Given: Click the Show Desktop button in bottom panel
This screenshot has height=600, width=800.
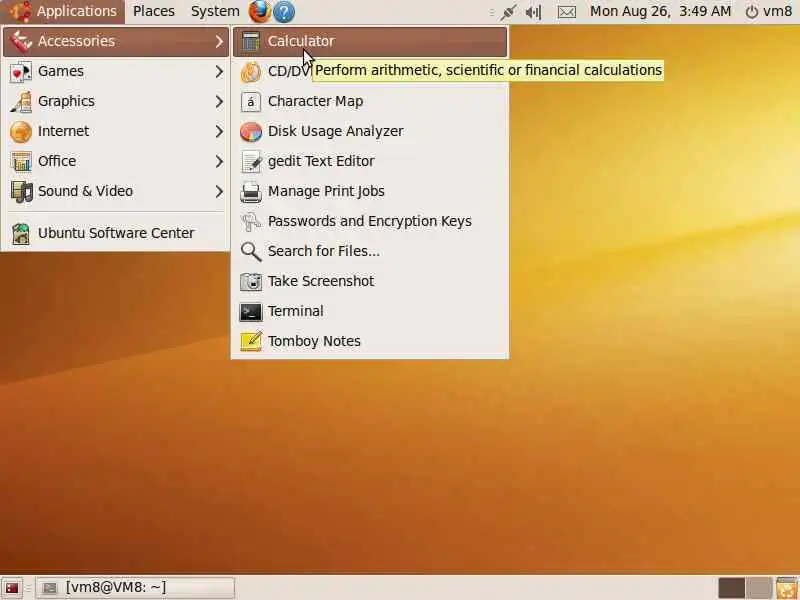Looking at the screenshot, I should tap(11, 588).
